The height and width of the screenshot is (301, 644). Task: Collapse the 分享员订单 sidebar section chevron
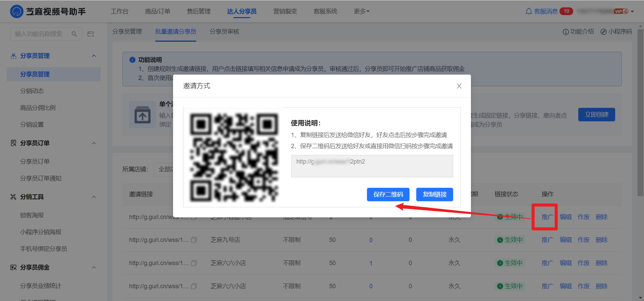(x=94, y=143)
